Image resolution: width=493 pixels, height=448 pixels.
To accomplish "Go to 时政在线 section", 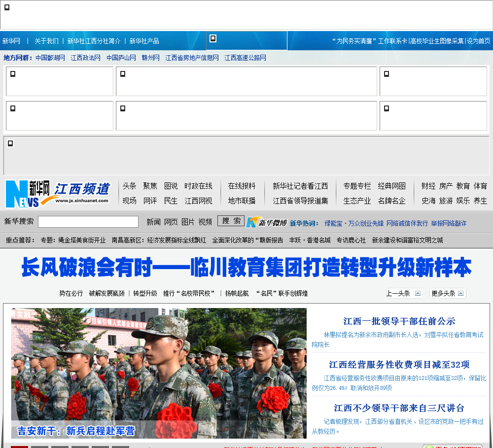I will (x=198, y=186).
